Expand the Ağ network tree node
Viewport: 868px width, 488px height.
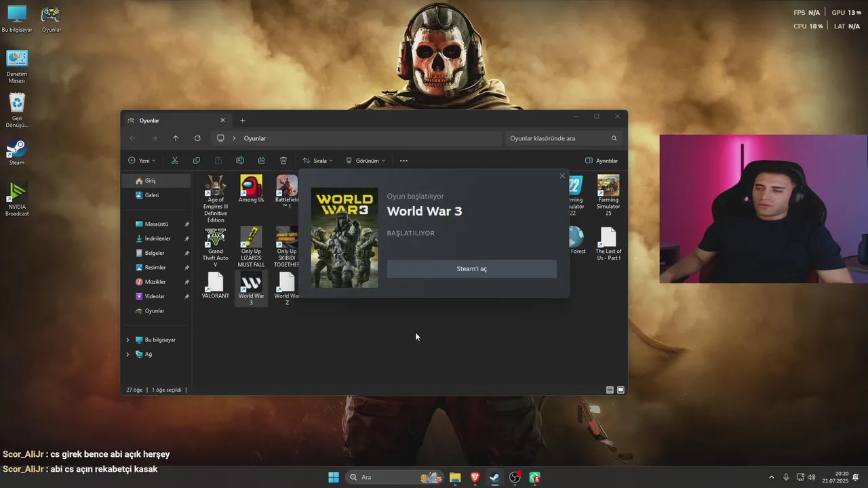(x=127, y=354)
